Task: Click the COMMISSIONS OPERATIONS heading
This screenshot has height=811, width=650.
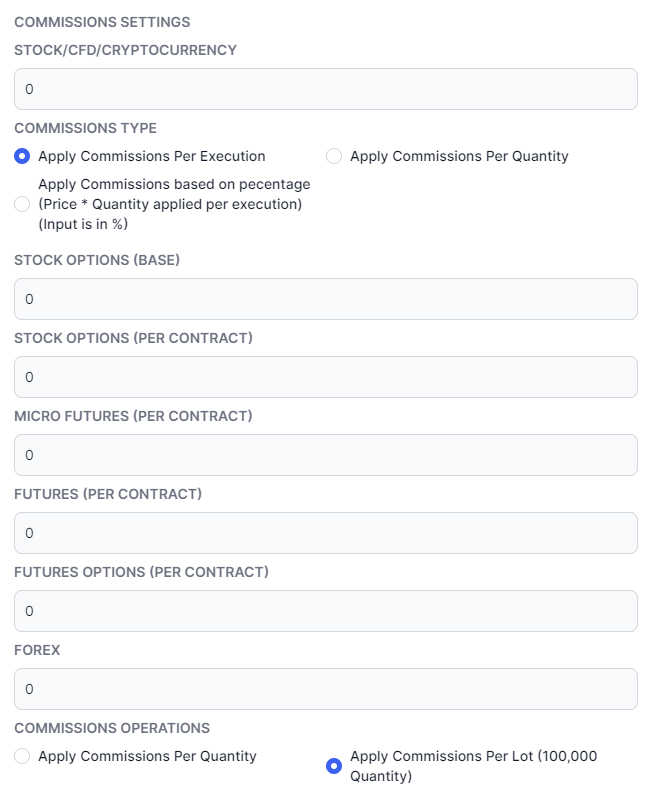Action: (x=112, y=728)
